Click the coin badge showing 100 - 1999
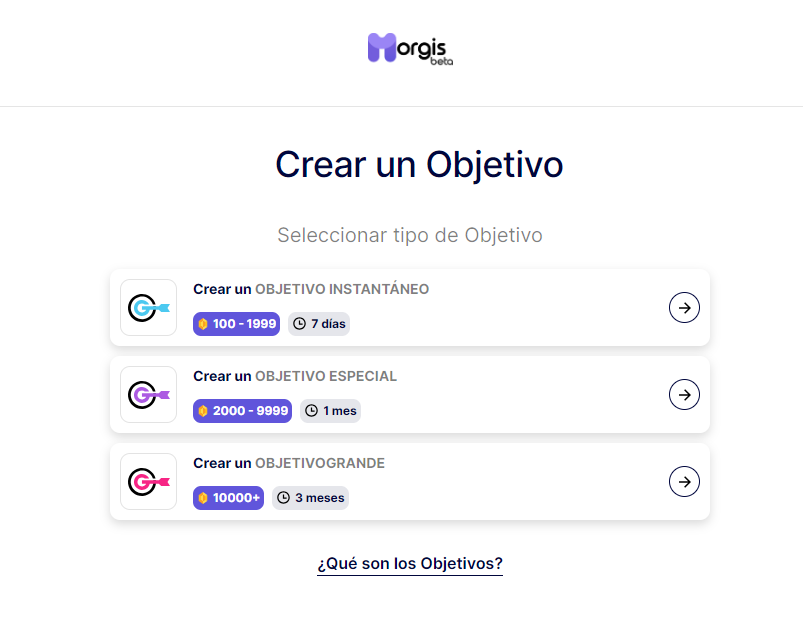 coord(237,324)
